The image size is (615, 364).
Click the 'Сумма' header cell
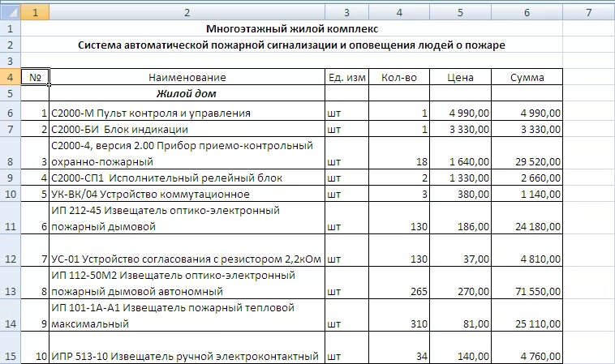(x=527, y=77)
